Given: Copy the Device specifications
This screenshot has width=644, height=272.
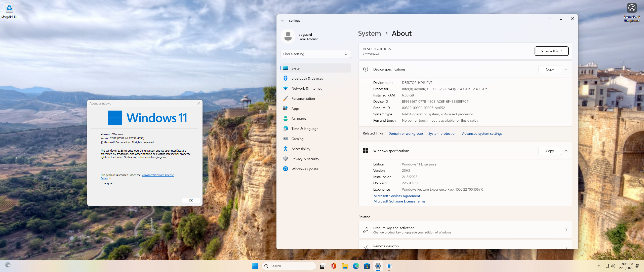Looking at the screenshot, I should pos(550,69).
